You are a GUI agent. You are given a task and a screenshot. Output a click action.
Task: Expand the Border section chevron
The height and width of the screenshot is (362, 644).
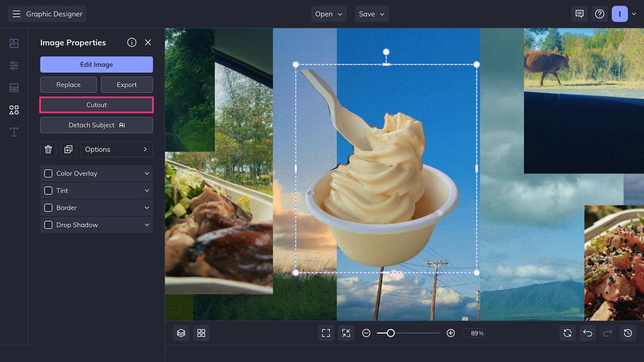[x=146, y=208]
